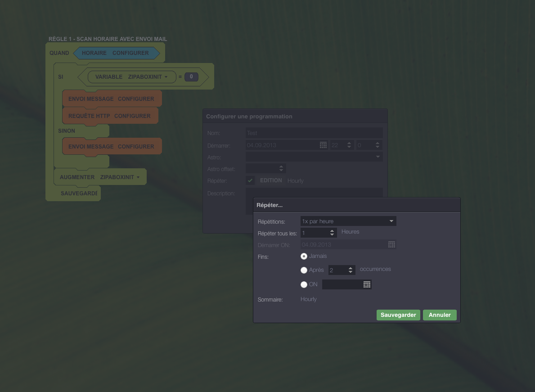Click Sauvegarder in the Répéter dialog

click(x=398, y=315)
